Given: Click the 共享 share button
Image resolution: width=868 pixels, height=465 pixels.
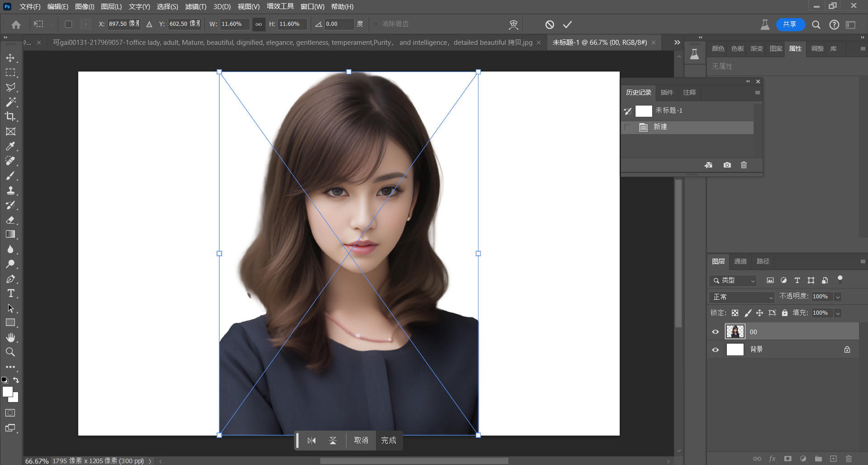Looking at the screenshot, I should (x=790, y=24).
